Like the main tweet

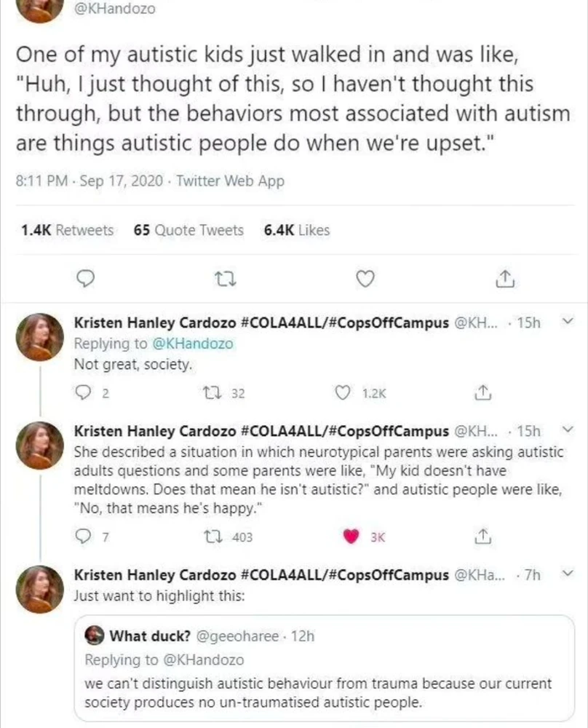(x=367, y=278)
